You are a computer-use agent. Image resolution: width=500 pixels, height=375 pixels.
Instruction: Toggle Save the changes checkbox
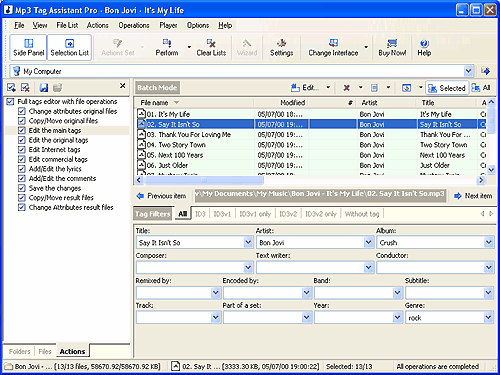coord(22,188)
